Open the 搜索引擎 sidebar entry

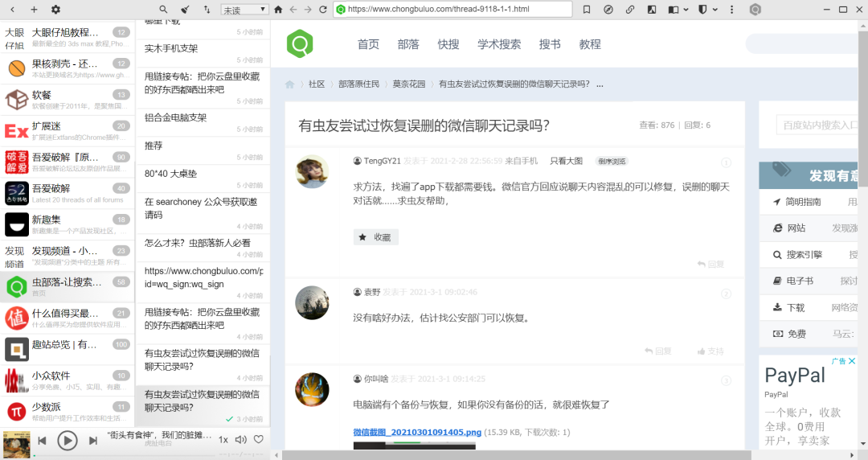(x=805, y=254)
